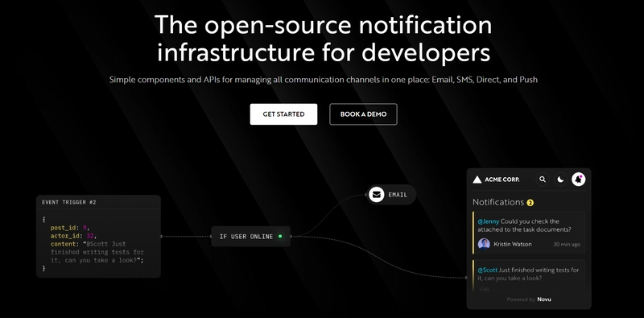Image resolution: width=644 pixels, height=318 pixels.
Task: Click the @Jenny mention link
Action: (489, 221)
